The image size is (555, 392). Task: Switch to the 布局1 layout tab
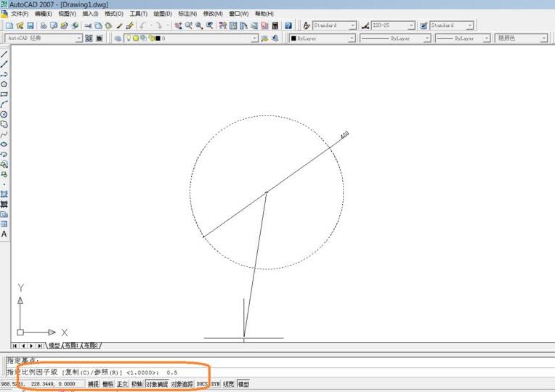[72, 346]
